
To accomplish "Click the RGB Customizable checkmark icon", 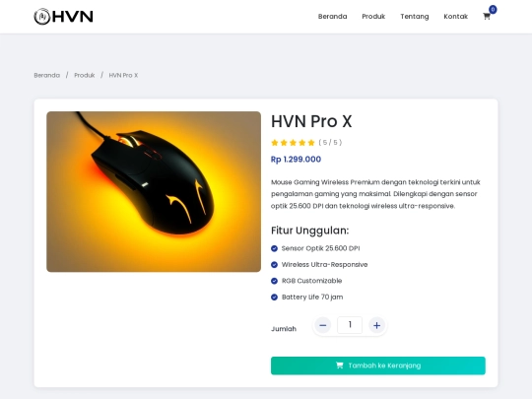I will pos(274,281).
